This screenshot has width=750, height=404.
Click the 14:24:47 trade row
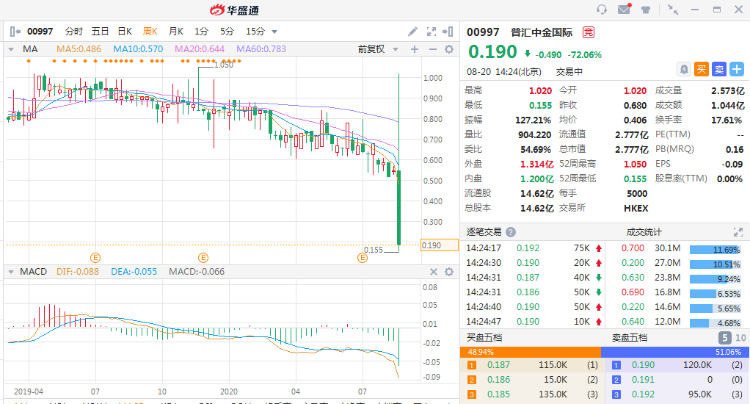click(x=533, y=322)
